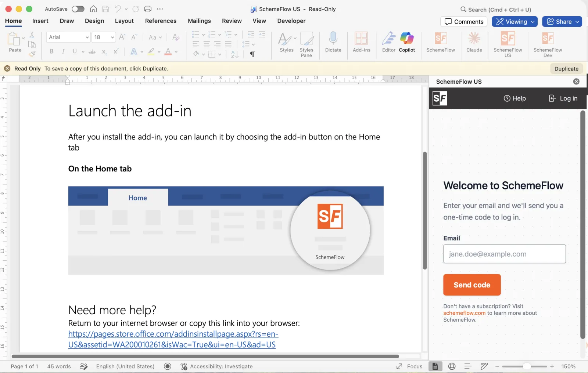The height and width of the screenshot is (373, 588).
Task: Click the Save disk icon
Action: point(105,9)
